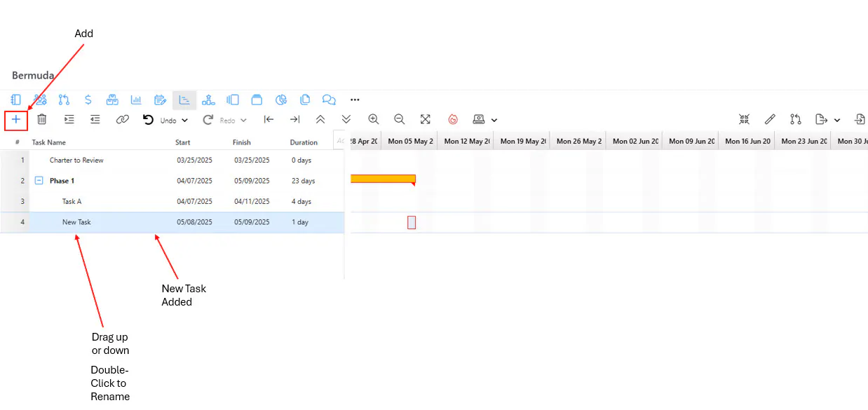The image size is (868, 410).
Task: Click the outdent task icon
Action: (x=95, y=120)
